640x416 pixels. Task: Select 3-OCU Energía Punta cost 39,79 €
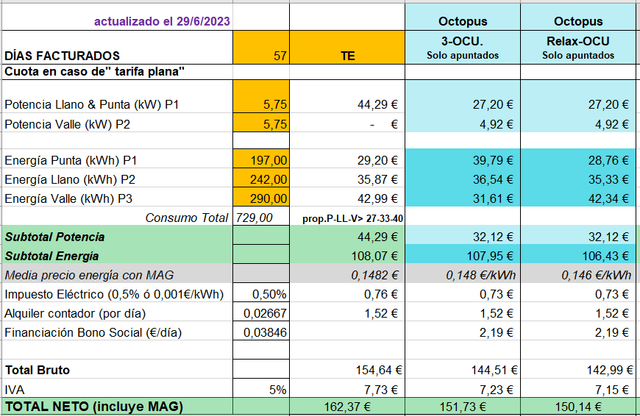(463, 159)
